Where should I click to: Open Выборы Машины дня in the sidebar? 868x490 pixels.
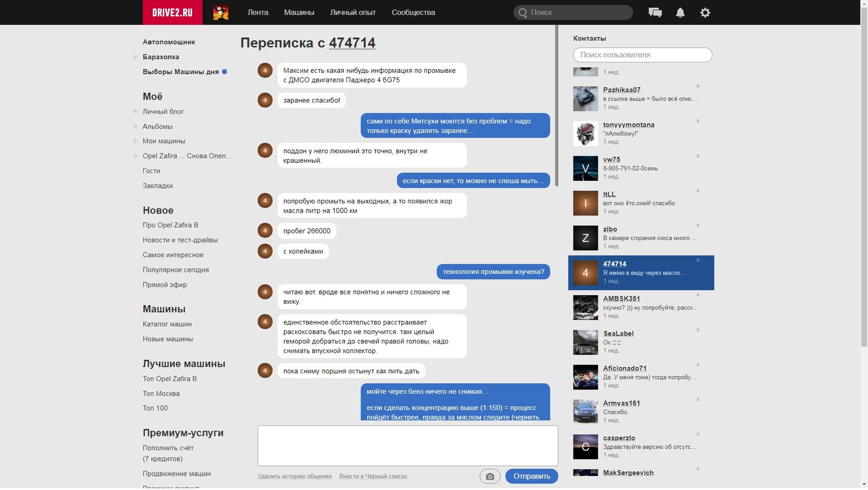[x=181, y=72]
